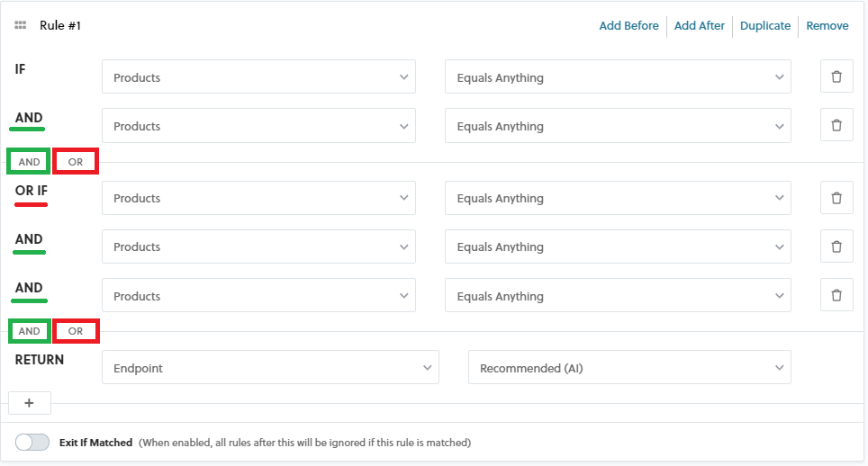The height and width of the screenshot is (466, 868).
Task: Delete the IF condition row with trash icon
Action: click(836, 77)
